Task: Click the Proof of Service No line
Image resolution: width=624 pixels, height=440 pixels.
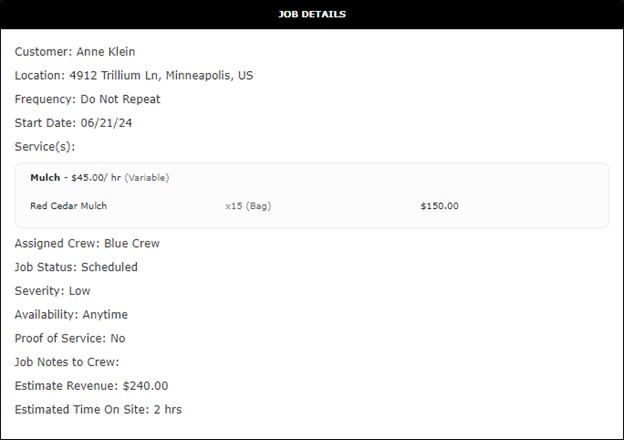Action: (70, 338)
